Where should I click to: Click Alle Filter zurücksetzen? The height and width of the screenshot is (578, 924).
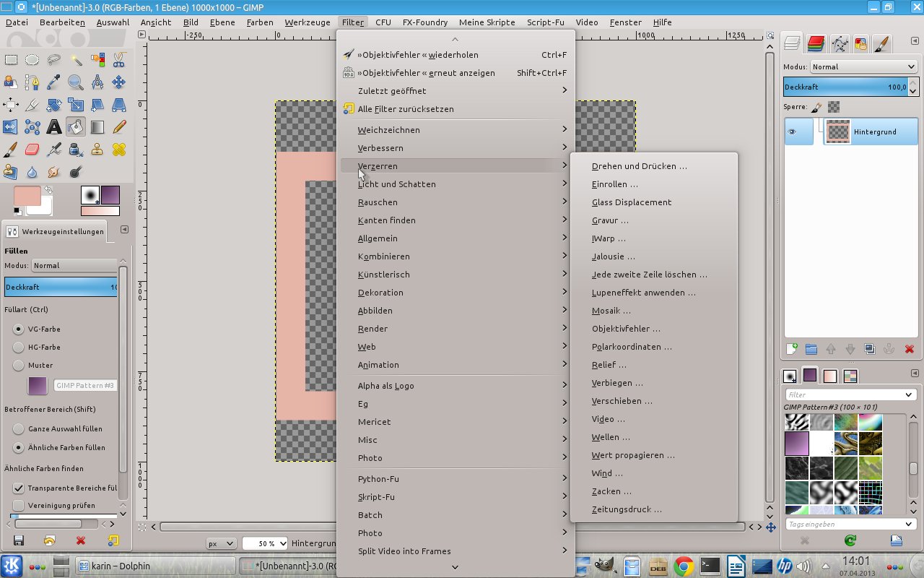point(456,109)
